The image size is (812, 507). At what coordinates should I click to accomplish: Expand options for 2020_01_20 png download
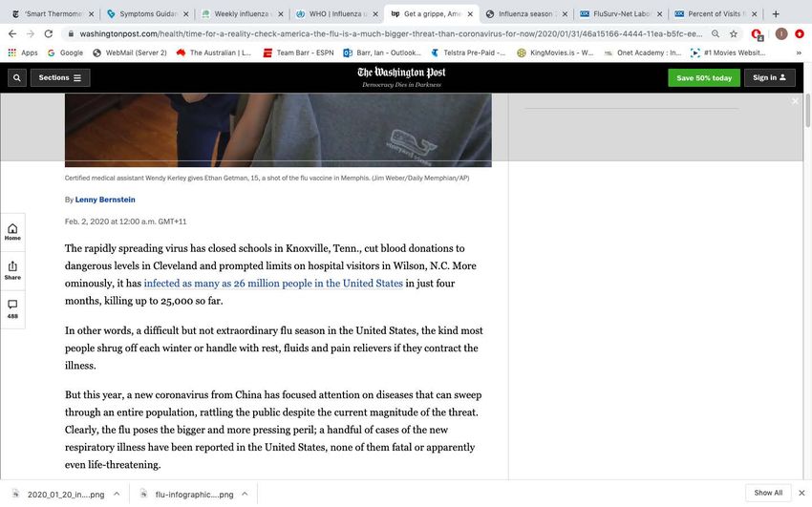[x=117, y=494]
